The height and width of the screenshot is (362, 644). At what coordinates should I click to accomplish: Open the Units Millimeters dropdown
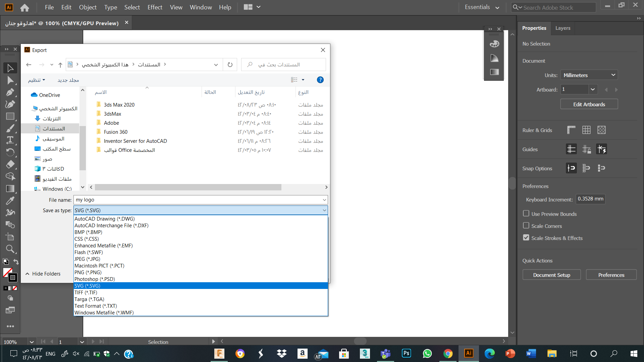pyautogui.click(x=589, y=75)
